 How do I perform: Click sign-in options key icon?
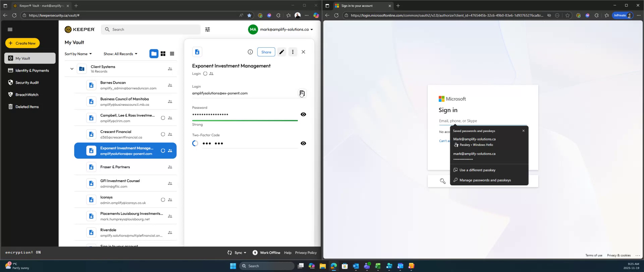tap(443, 181)
